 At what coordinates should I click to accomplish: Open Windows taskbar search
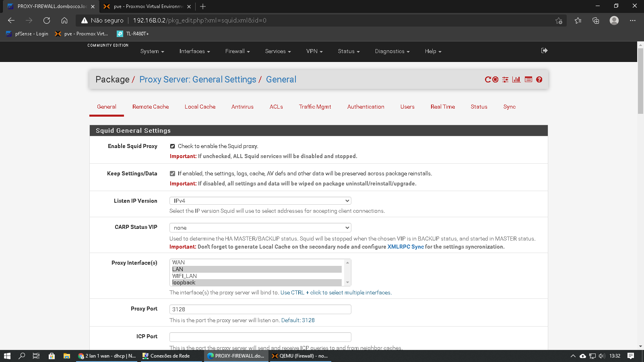pos(22,356)
